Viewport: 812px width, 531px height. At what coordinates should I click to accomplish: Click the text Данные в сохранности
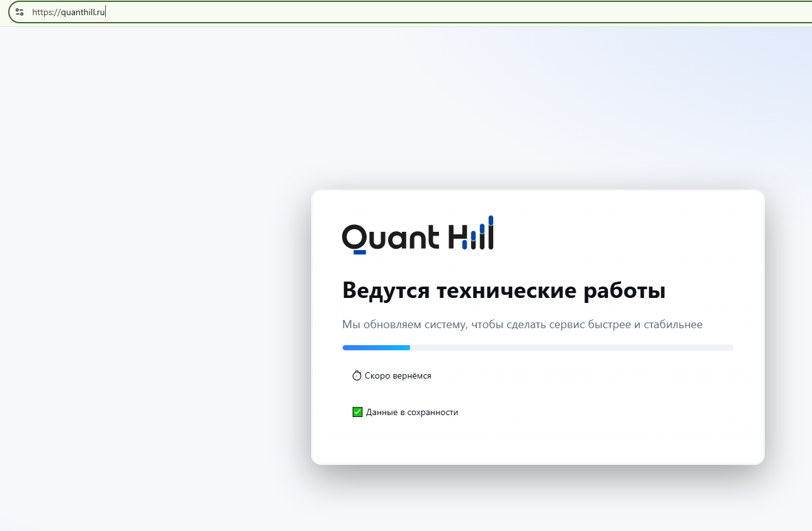412,412
